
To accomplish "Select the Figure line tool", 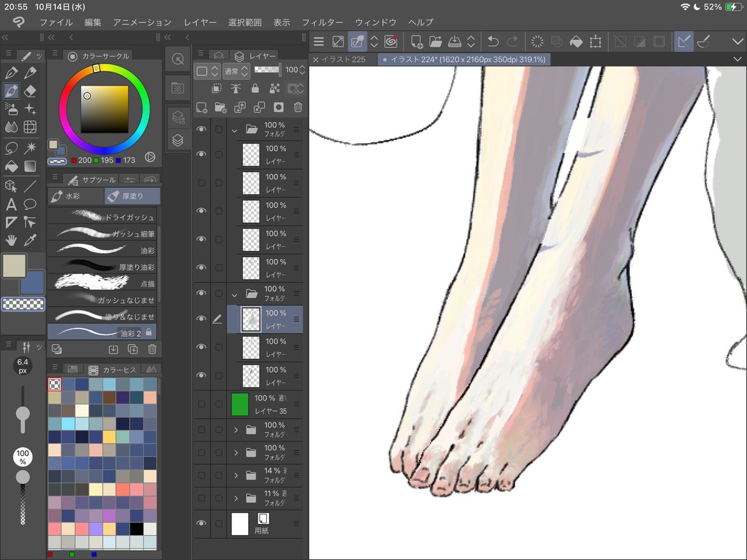I will pos(30,186).
